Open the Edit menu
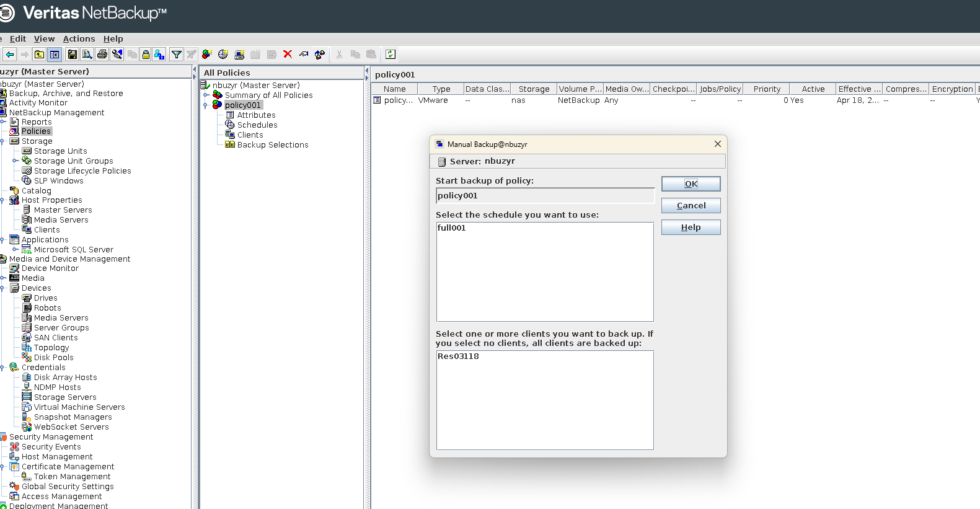Image resolution: width=980 pixels, height=509 pixels. tap(17, 38)
